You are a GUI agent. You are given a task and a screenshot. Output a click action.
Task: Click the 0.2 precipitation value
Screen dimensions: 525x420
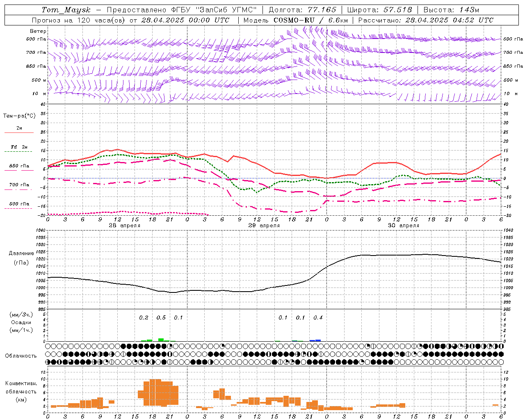coord(144,318)
